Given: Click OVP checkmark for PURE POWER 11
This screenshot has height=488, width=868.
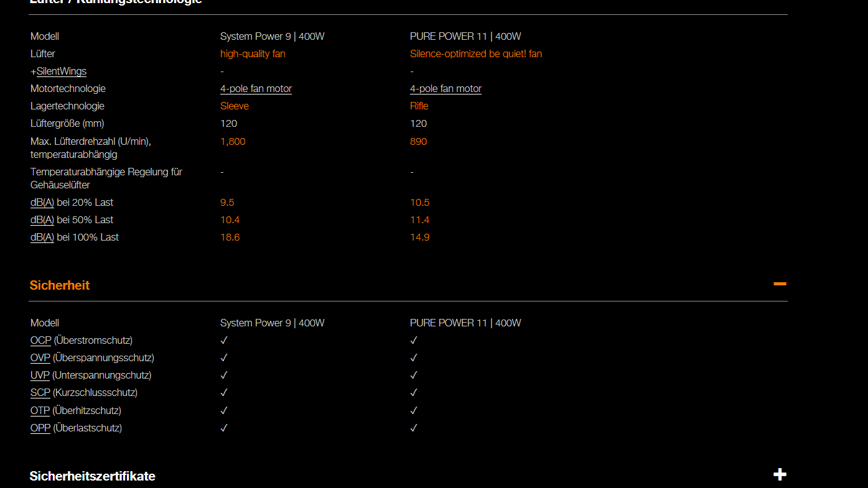Looking at the screenshot, I should [x=414, y=358].
